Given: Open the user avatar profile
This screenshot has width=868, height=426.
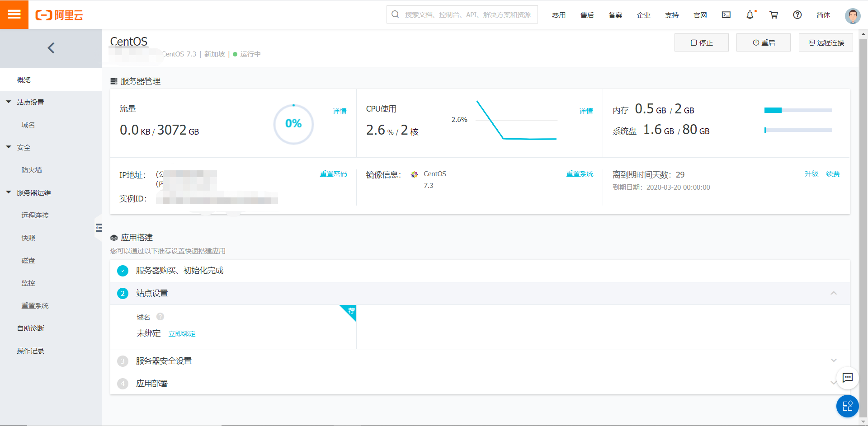Looking at the screenshot, I should (852, 15).
